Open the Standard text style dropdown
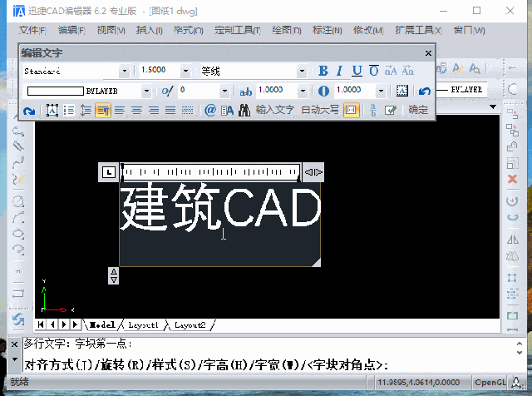Viewport: 532px width, 396px height. point(125,71)
